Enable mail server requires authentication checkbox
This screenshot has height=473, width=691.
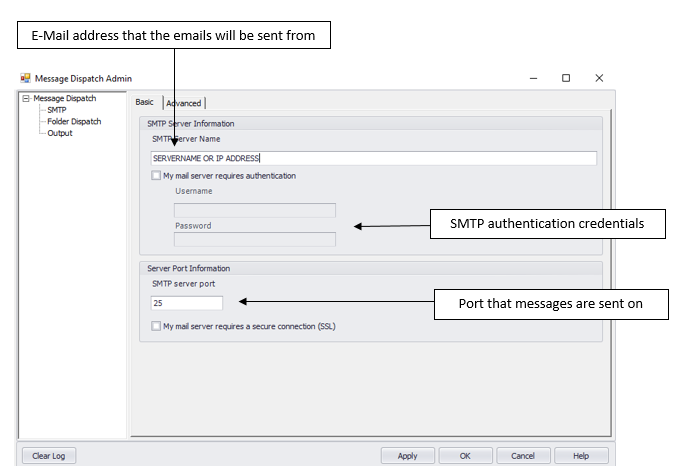tap(156, 175)
